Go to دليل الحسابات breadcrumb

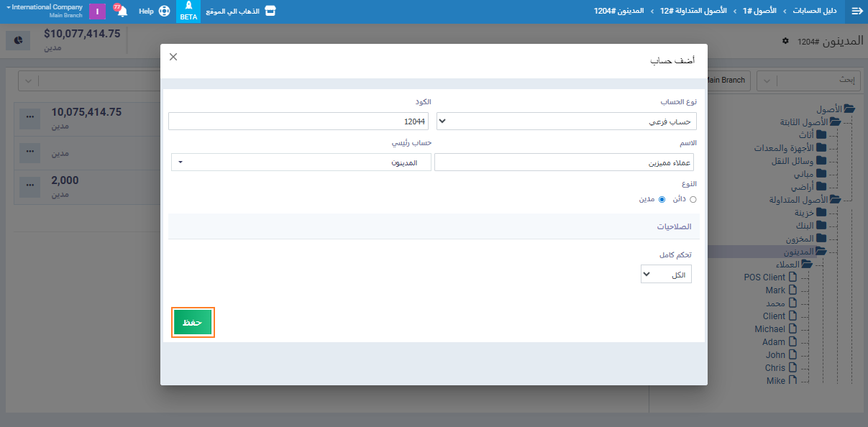pos(818,12)
